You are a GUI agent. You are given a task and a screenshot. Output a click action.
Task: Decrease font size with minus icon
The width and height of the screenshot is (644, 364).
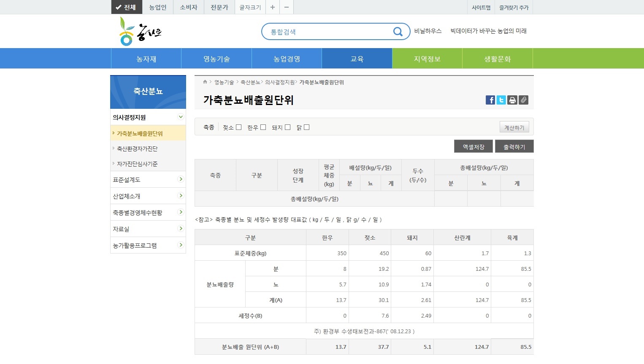287,7
